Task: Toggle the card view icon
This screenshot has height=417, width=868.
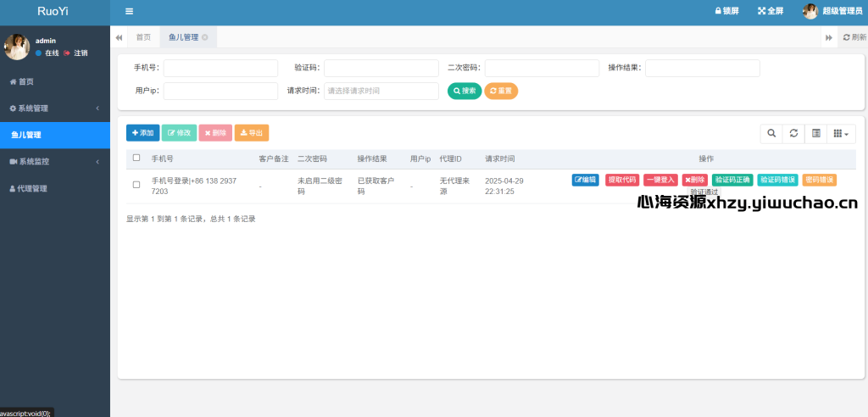Action: (x=815, y=133)
